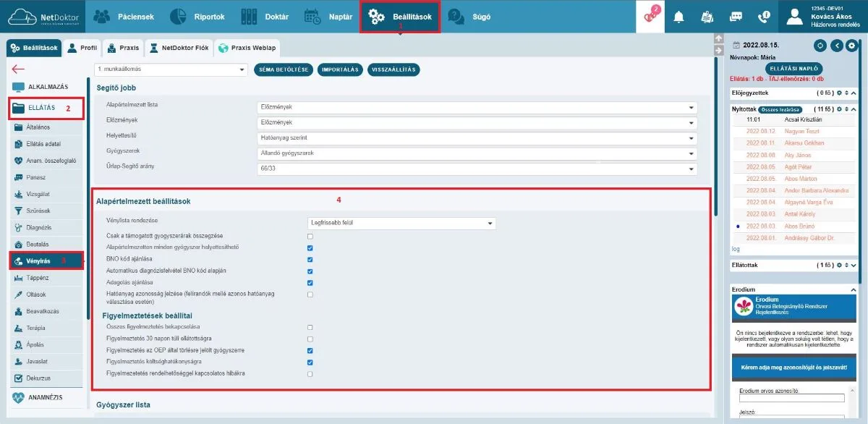The height and width of the screenshot is (424, 868).
Task: Open the phone info support icon
Action: [764, 17]
